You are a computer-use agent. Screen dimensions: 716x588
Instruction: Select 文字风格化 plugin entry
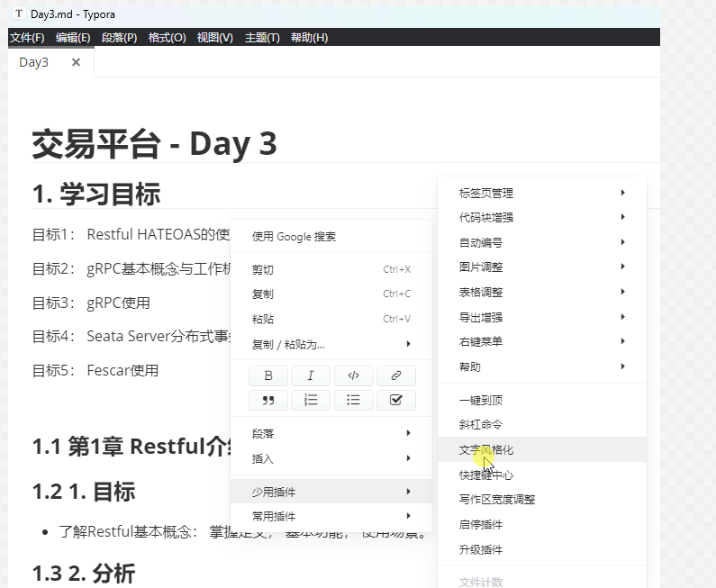[x=542, y=449]
